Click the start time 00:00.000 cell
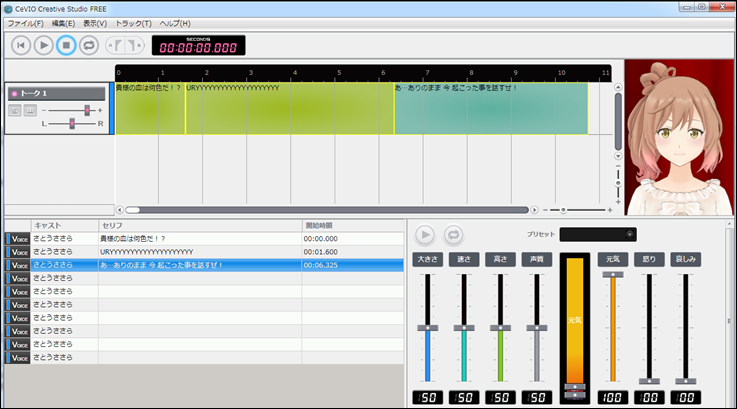This screenshot has width=737, height=409. (x=353, y=239)
